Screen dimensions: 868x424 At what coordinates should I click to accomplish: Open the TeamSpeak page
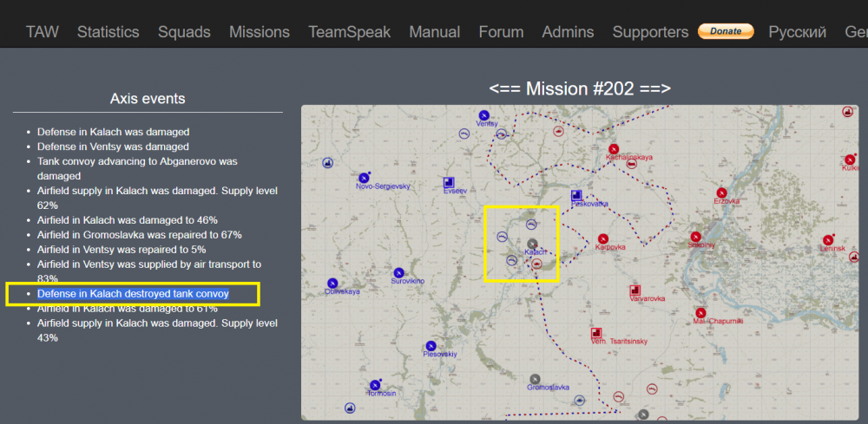(x=349, y=32)
